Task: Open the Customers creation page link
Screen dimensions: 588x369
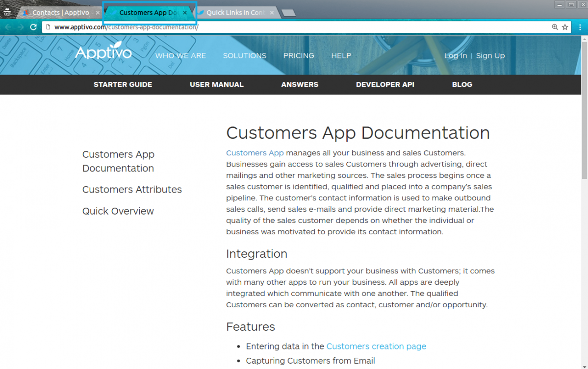Action: click(376, 346)
